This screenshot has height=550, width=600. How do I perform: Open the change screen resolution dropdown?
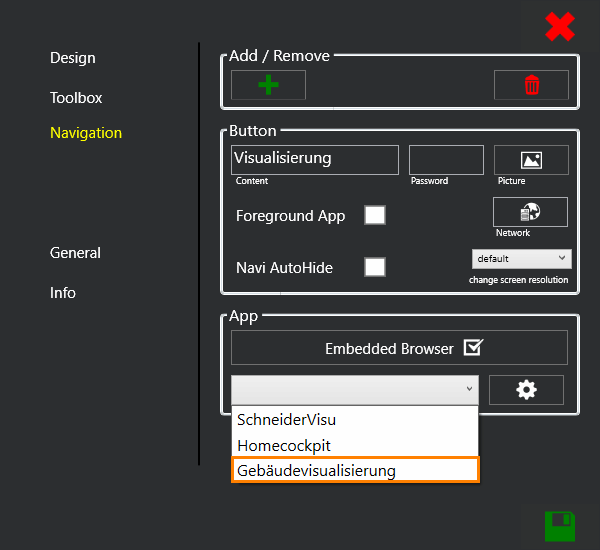521,258
